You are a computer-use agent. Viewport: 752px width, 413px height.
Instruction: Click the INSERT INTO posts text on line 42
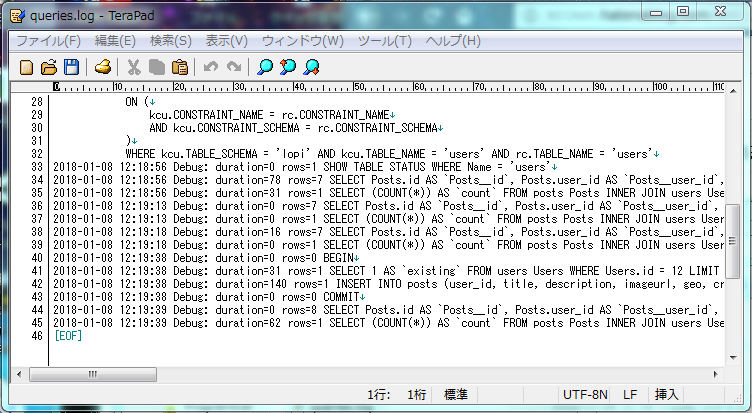point(387,284)
